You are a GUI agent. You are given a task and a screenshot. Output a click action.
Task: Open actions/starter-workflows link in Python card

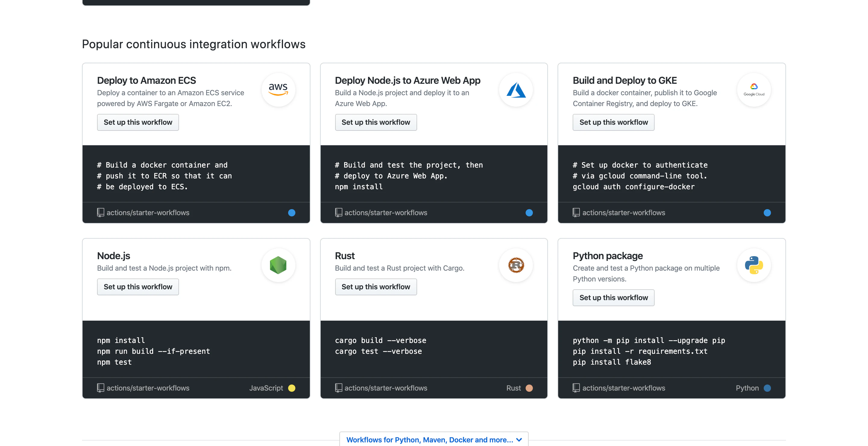tap(624, 388)
